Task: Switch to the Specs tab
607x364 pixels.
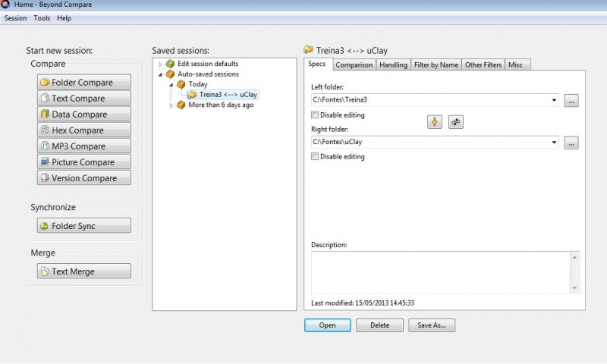Action: point(317,64)
